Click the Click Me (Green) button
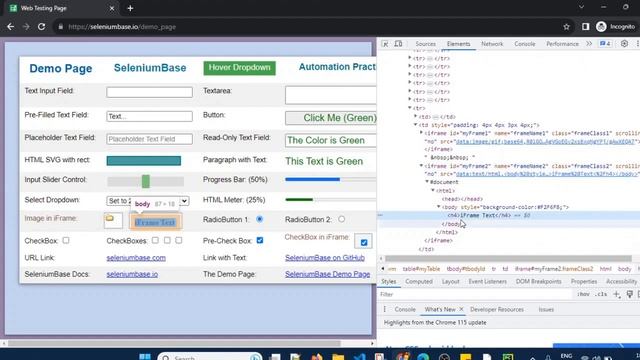The width and height of the screenshot is (640, 360). (x=331, y=118)
